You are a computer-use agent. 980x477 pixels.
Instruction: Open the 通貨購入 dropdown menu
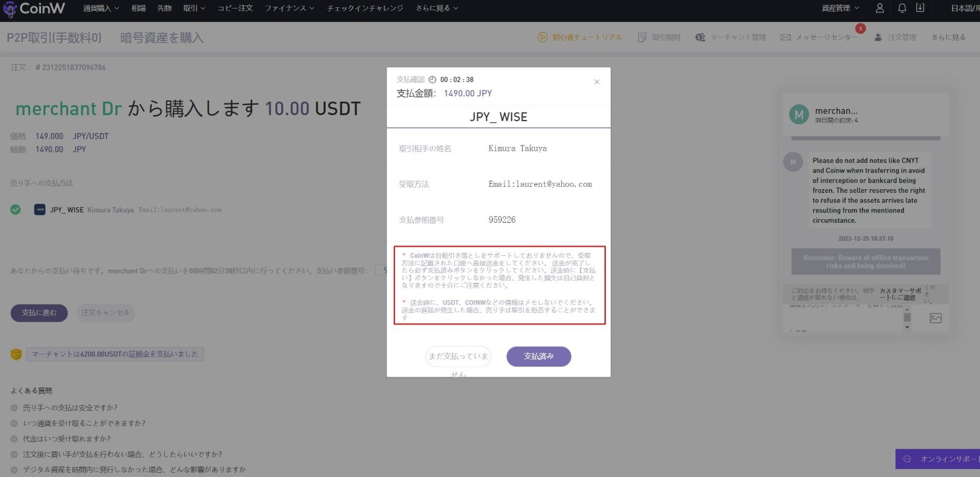point(101,8)
